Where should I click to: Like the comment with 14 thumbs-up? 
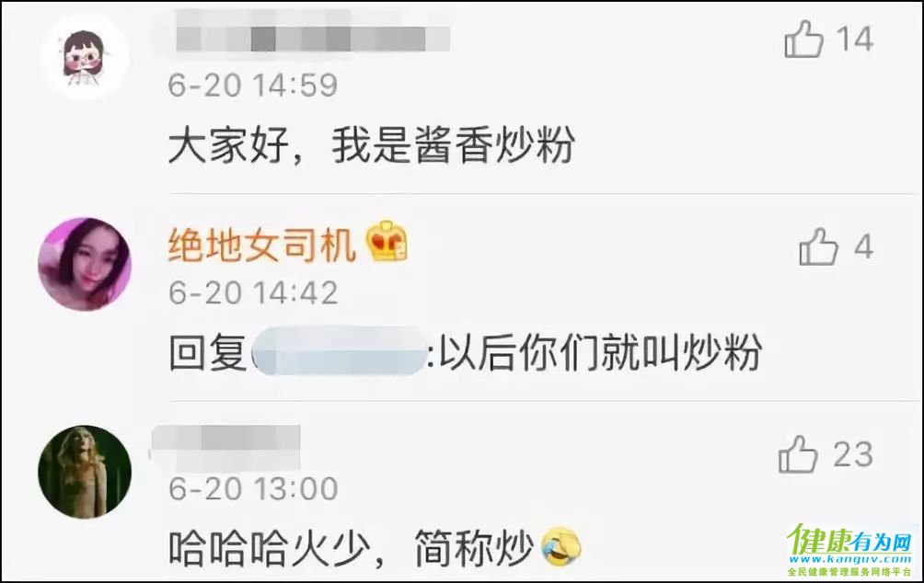[x=803, y=39]
